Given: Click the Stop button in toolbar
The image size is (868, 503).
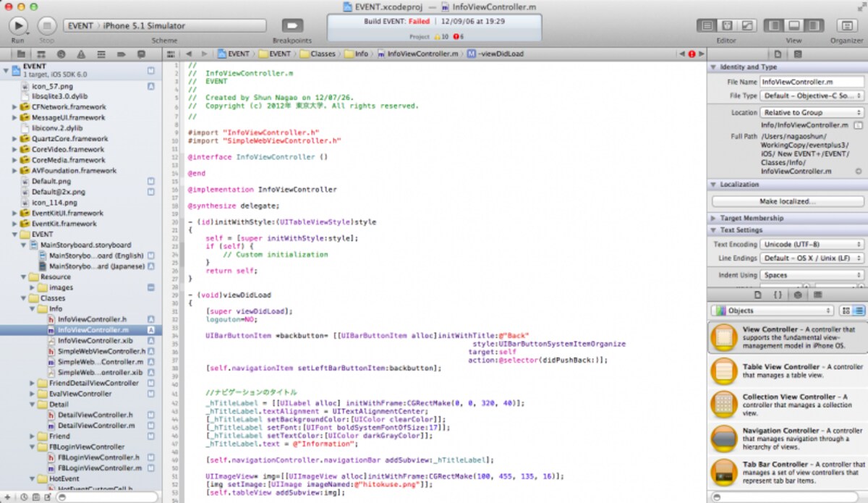Looking at the screenshot, I should tap(47, 25).
